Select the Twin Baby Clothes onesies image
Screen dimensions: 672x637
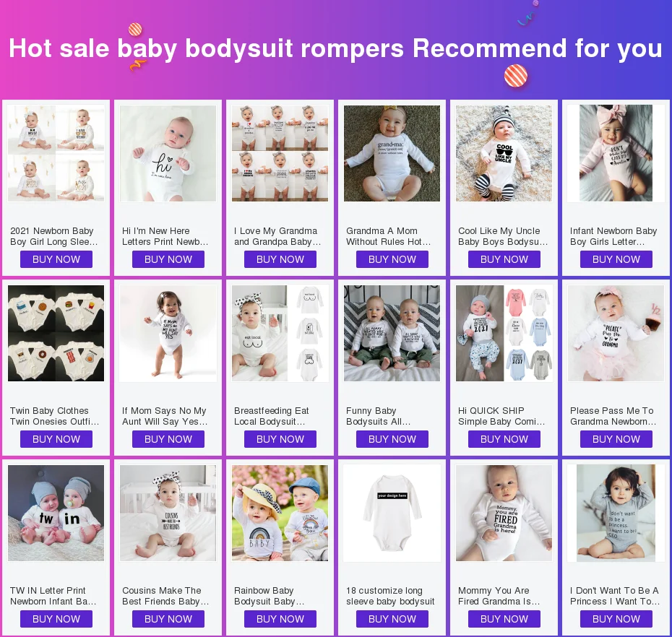(x=56, y=333)
